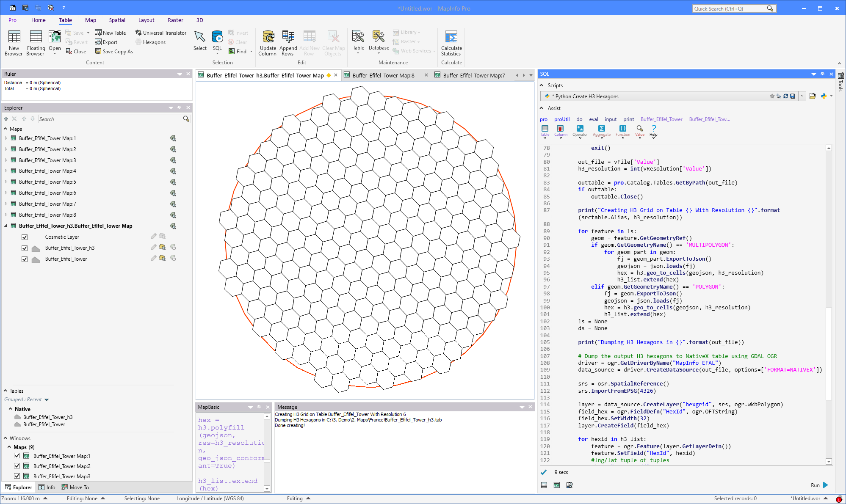Screen dimensions: 846x504
Task: Click the Run script arrow
Action: [825, 485]
